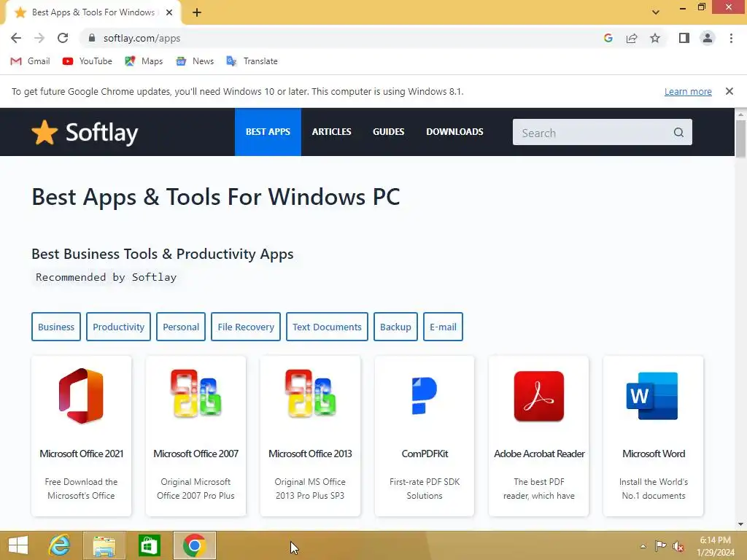Open the ARTICLES nav item

tap(332, 132)
